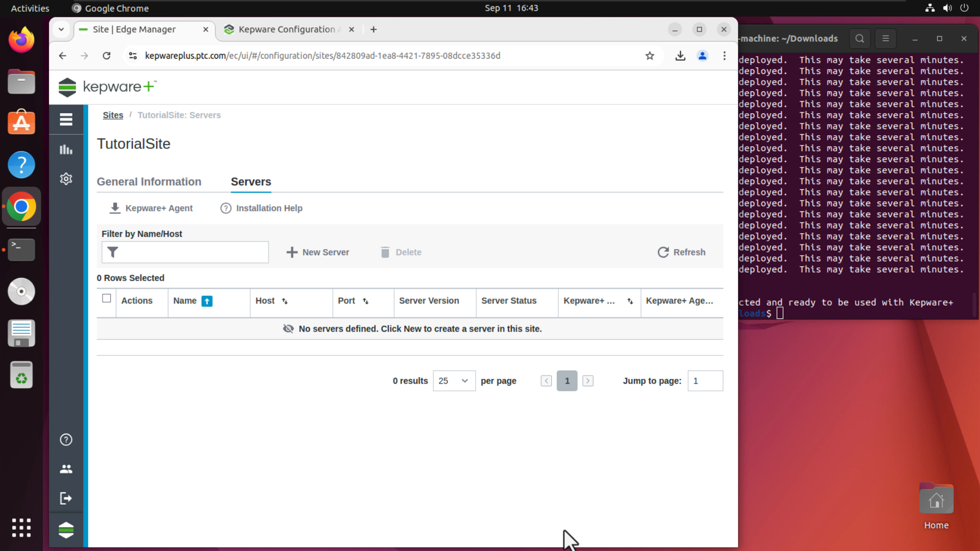Expand Chrome tab search dropdown
980x551 pixels.
[61, 30]
